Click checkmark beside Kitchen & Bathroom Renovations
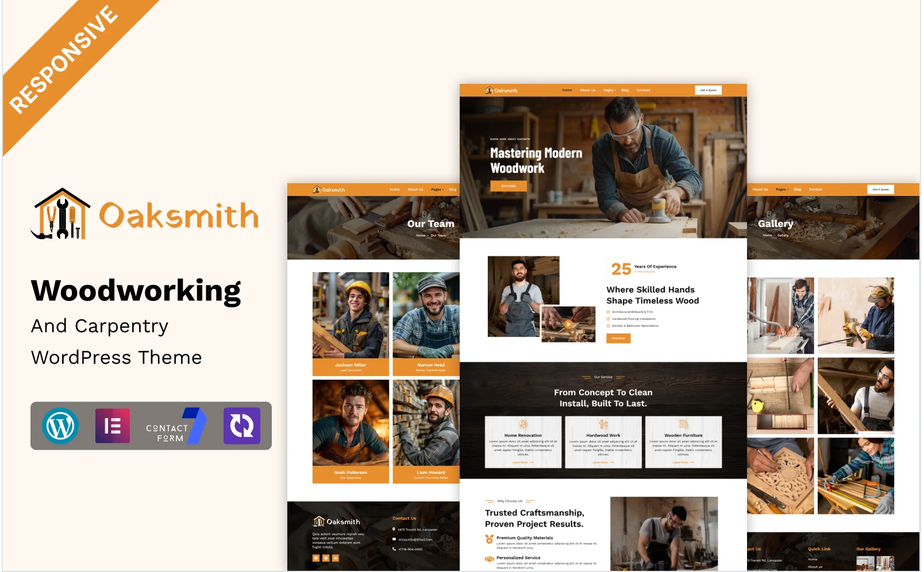 pyautogui.click(x=609, y=326)
